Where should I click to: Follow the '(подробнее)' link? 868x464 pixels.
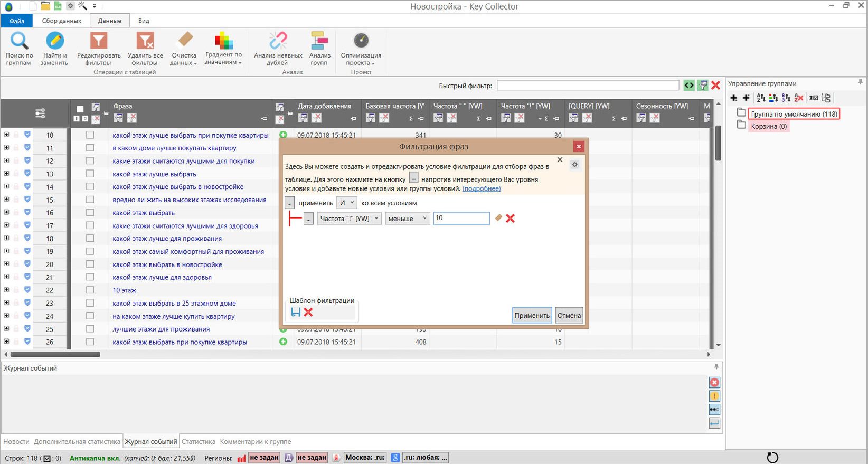tap(482, 188)
